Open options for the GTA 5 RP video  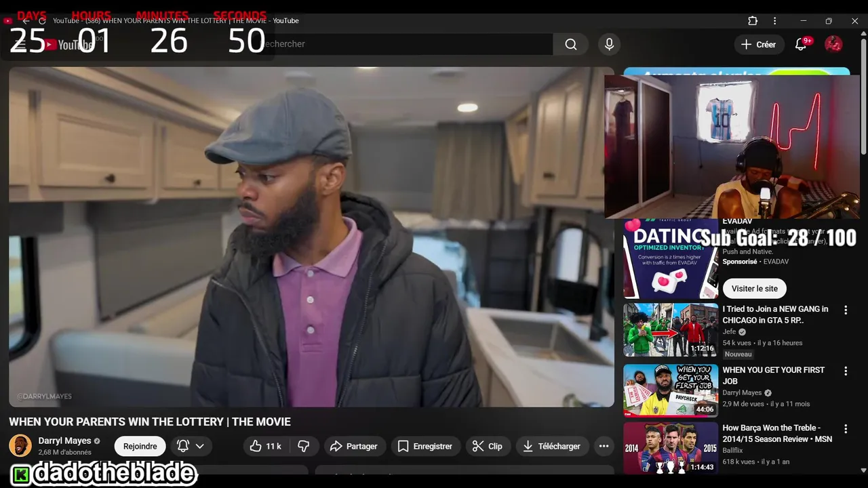coord(846,310)
